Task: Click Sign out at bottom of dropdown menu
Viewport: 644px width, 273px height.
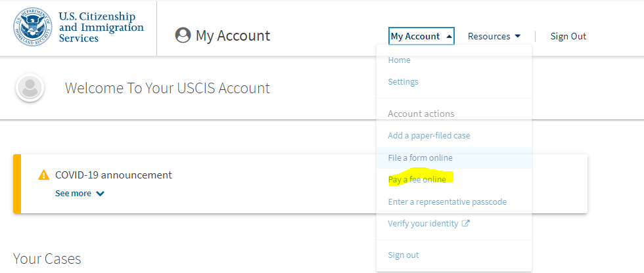Action: [x=403, y=255]
